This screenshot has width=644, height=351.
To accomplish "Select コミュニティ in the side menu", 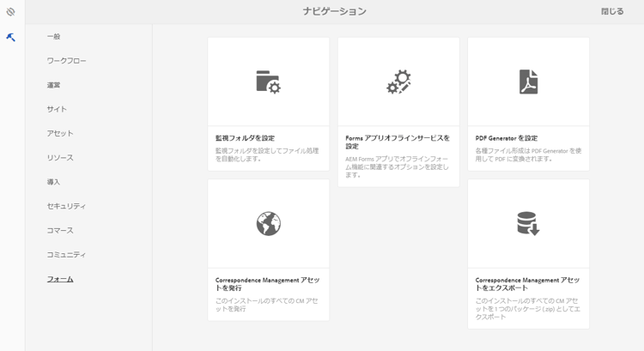I will [x=66, y=255].
